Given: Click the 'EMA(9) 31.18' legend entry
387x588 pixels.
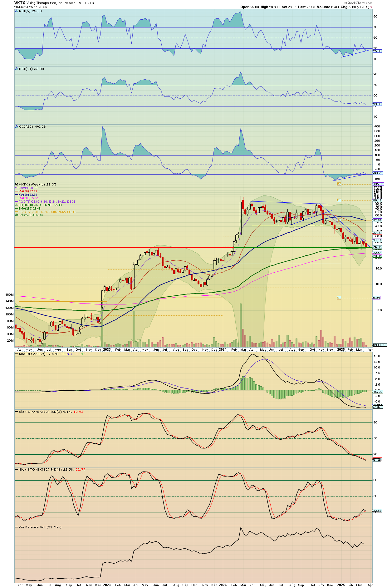Looking at the screenshot, I should point(28,188).
